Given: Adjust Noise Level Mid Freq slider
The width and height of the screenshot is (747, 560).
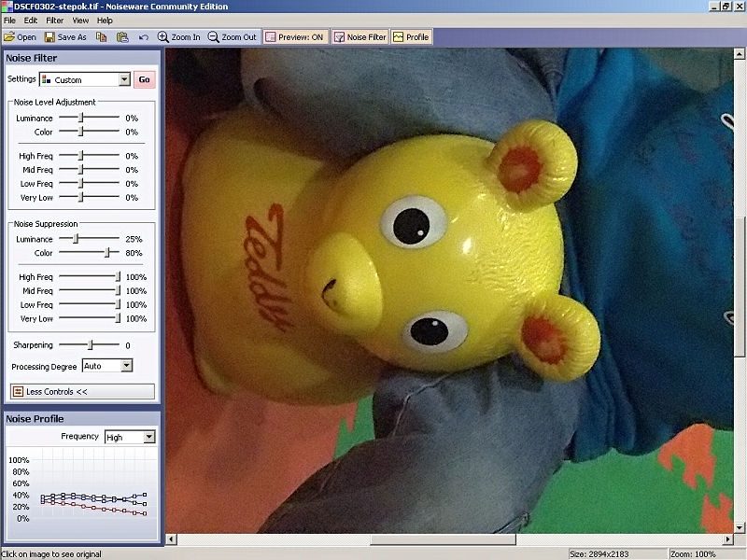Looking at the screenshot, I should point(81,170).
